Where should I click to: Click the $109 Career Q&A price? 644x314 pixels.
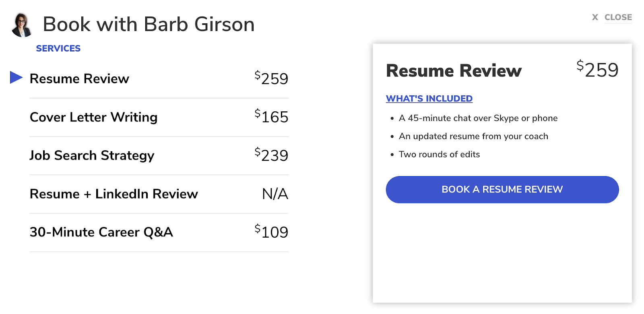coord(271,232)
